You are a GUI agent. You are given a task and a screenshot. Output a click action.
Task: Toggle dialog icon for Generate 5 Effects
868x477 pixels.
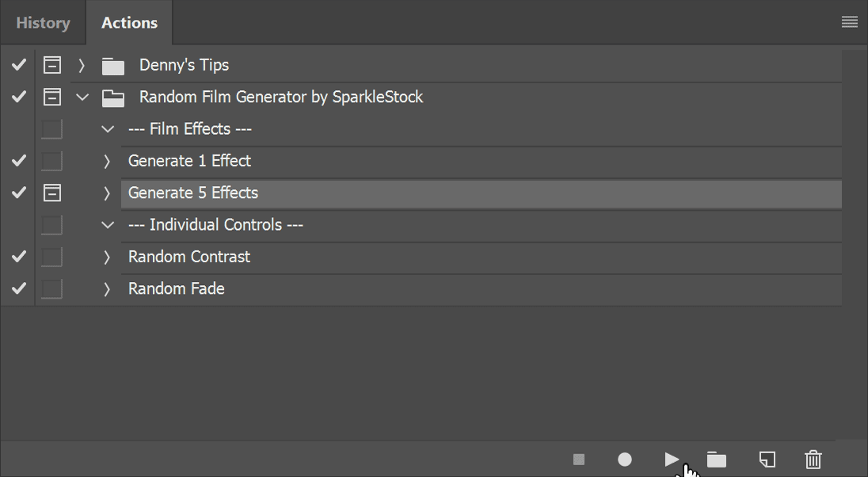(52, 193)
